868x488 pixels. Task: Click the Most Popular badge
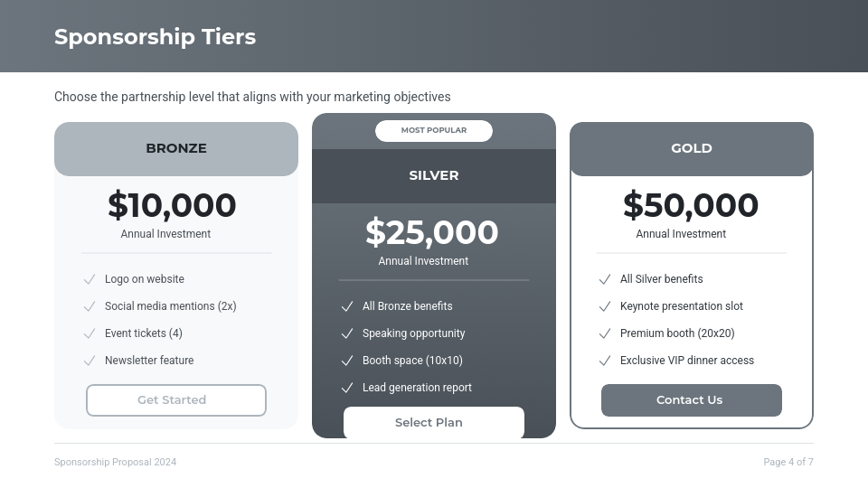pyautogui.click(x=434, y=130)
